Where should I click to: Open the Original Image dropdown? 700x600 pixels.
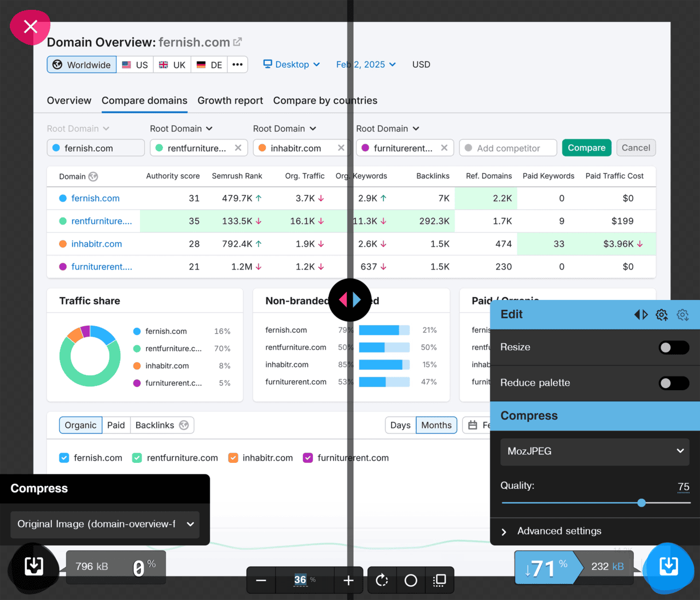[x=105, y=524]
